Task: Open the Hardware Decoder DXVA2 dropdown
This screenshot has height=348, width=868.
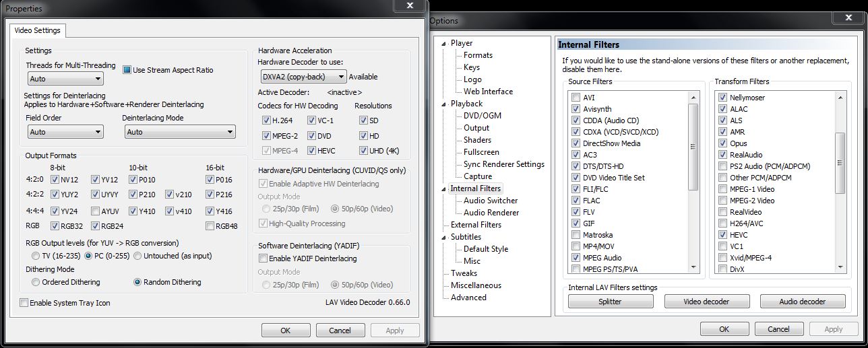Action: coord(303,77)
